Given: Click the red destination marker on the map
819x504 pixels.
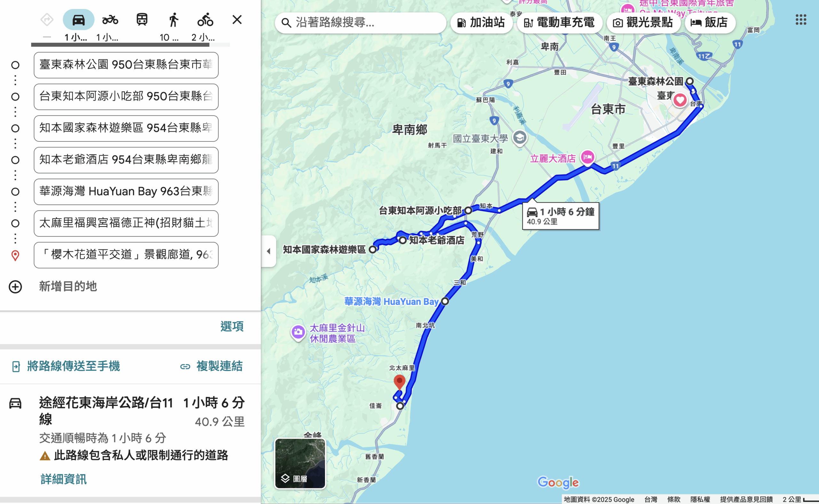Looking at the screenshot, I should coord(399,382).
